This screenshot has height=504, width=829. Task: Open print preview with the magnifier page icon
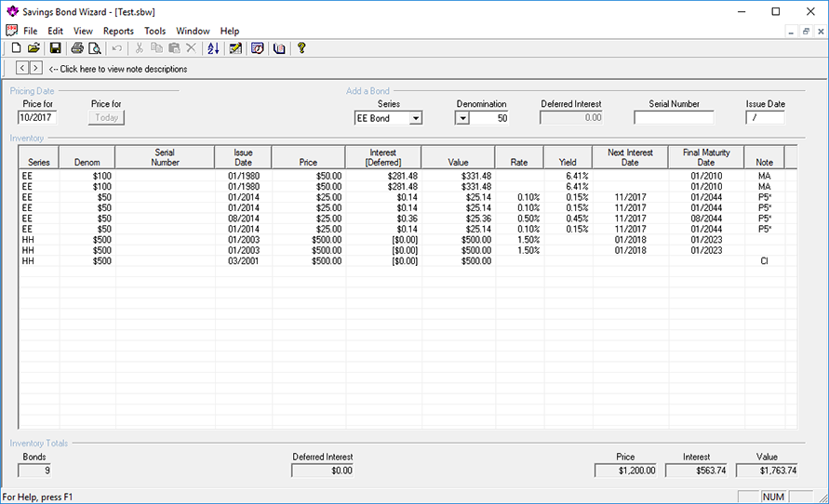(95, 48)
